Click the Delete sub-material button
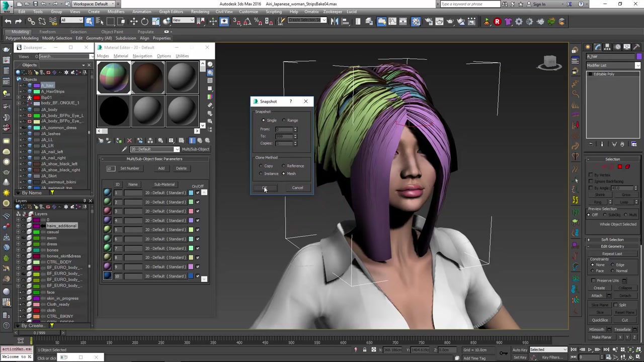The width and height of the screenshot is (644, 362). [x=181, y=168]
